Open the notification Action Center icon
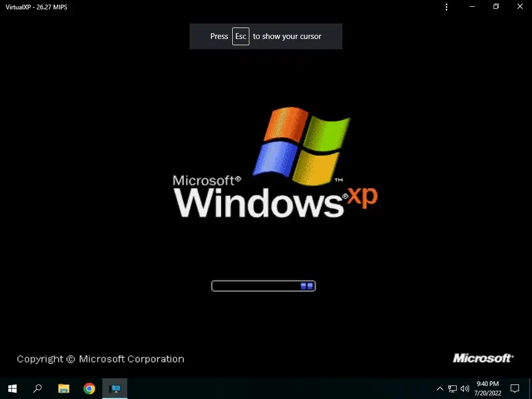 tap(515, 389)
